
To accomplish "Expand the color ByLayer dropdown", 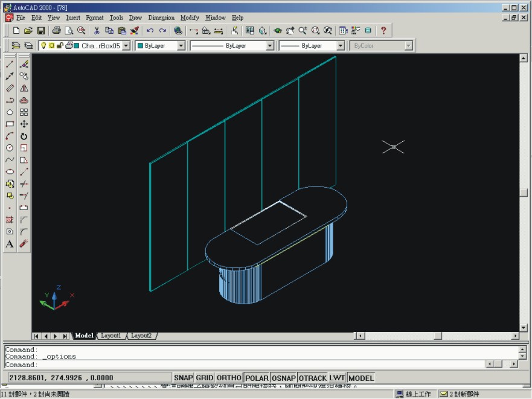I will point(181,46).
